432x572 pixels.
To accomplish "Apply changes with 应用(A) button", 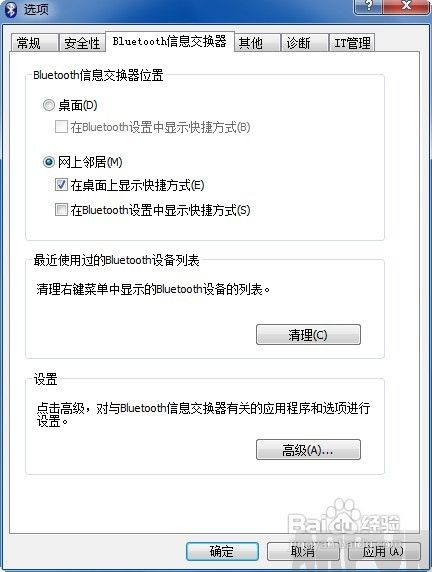I will [384, 551].
